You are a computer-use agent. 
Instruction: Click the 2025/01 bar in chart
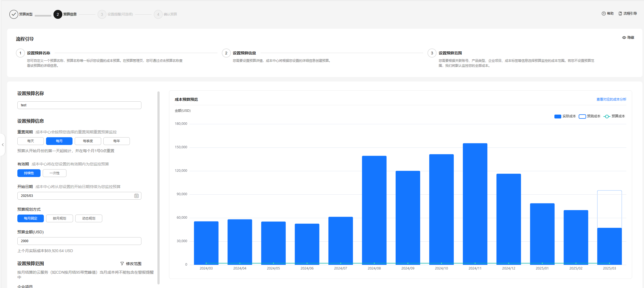click(542, 234)
